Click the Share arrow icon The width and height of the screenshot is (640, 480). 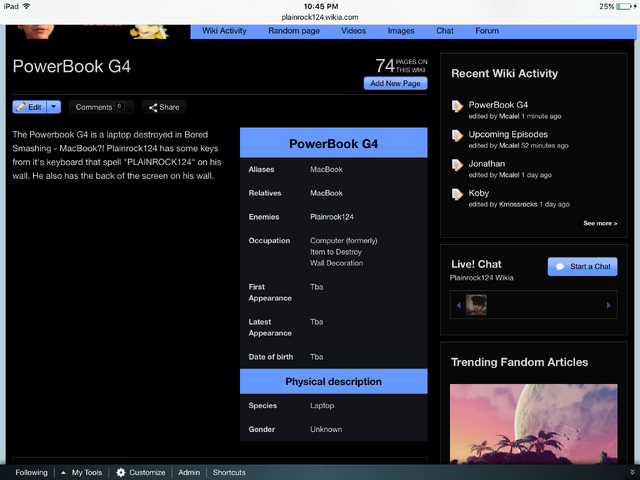point(153,107)
